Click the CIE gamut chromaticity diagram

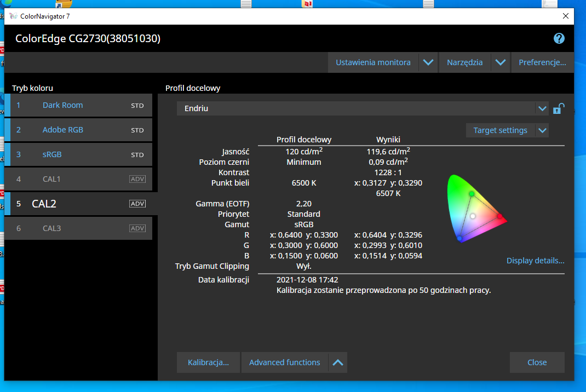click(475, 209)
